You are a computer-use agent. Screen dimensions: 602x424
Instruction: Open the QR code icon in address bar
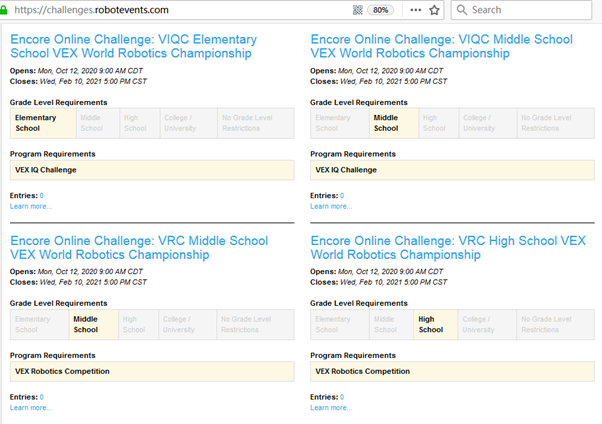click(357, 10)
